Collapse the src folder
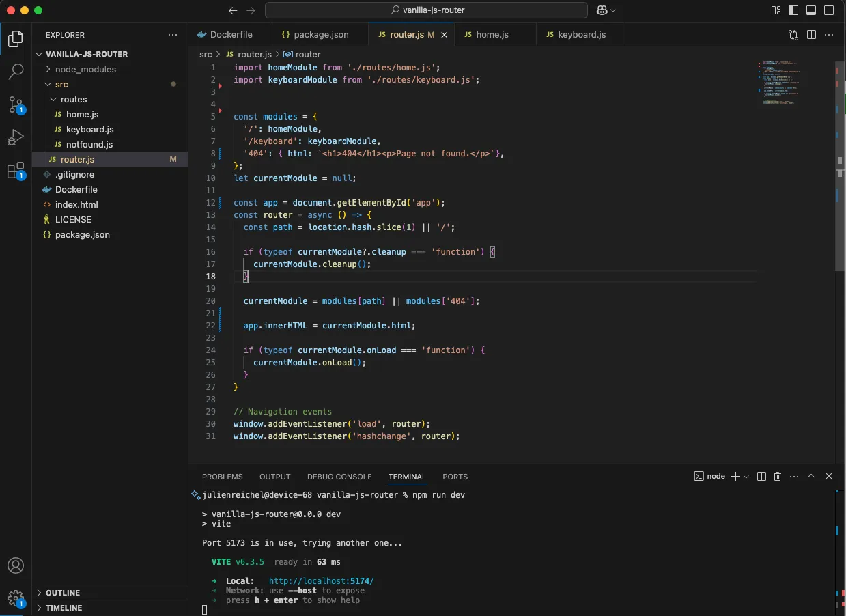846x616 pixels. tap(110, 84)
